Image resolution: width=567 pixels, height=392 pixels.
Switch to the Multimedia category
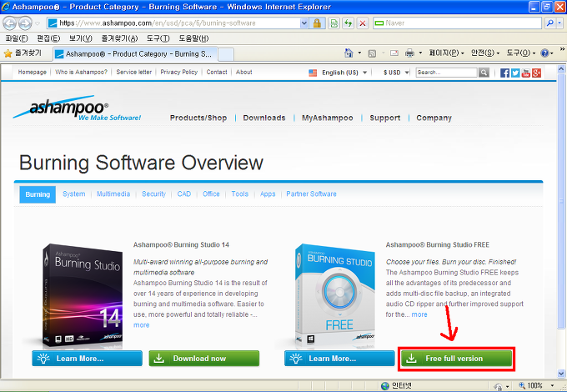(x=113, y=193)
